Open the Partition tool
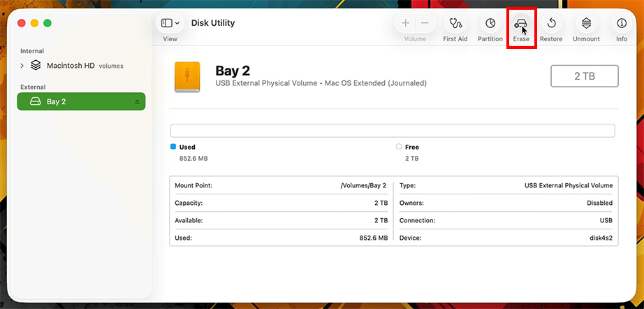This screenshot has width=644, height=309. [x=490, y=23]
